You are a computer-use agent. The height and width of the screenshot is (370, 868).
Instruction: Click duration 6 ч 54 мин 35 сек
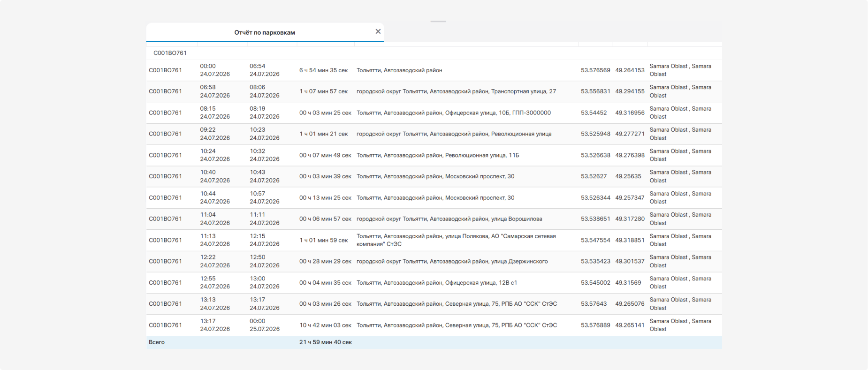324,70
